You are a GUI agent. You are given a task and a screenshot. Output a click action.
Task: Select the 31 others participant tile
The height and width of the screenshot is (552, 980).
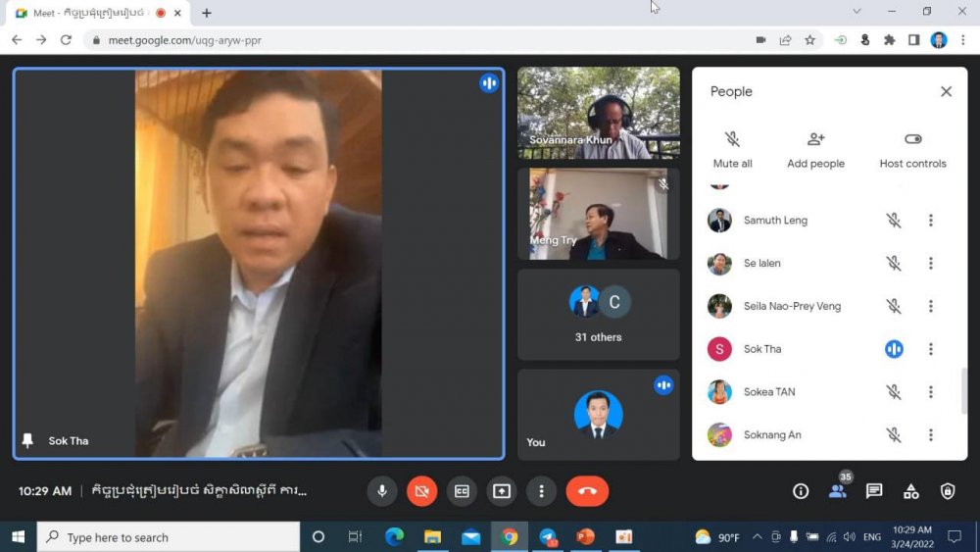pyautogui.click(x=598, y=315)
